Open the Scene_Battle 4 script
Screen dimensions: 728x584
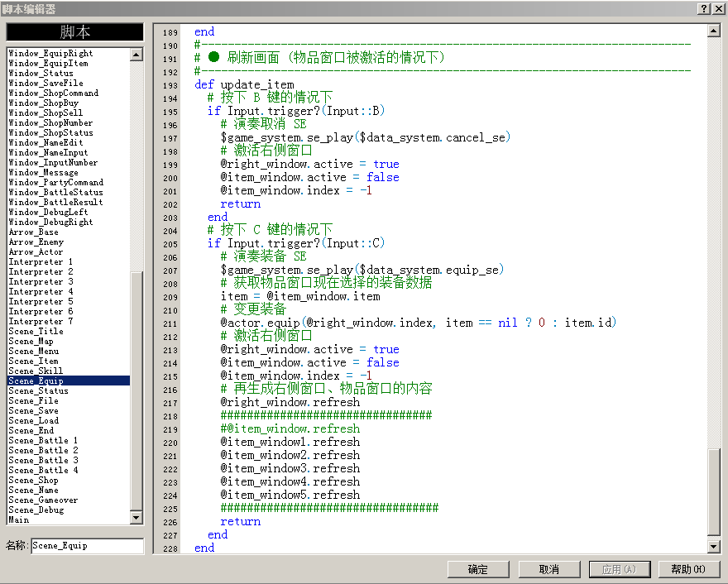68,471
